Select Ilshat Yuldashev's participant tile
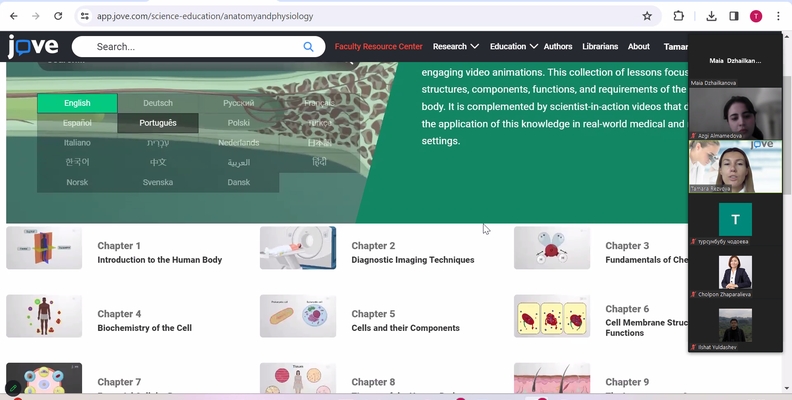Screen dimensions: 792x400 (x=735, y=325)
